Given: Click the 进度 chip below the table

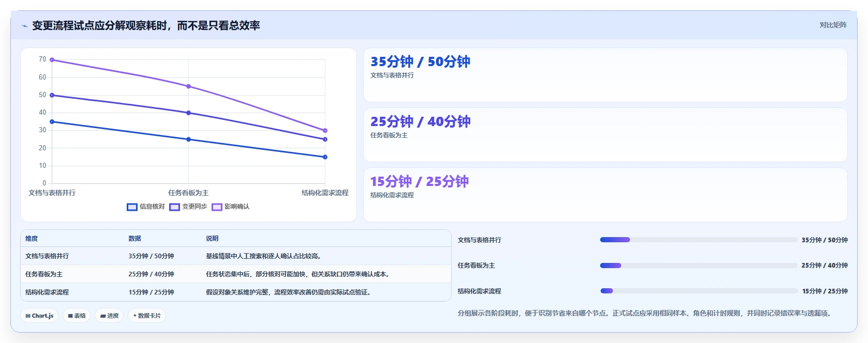Looking at the screenshot, I should click(x=109, y=316).
